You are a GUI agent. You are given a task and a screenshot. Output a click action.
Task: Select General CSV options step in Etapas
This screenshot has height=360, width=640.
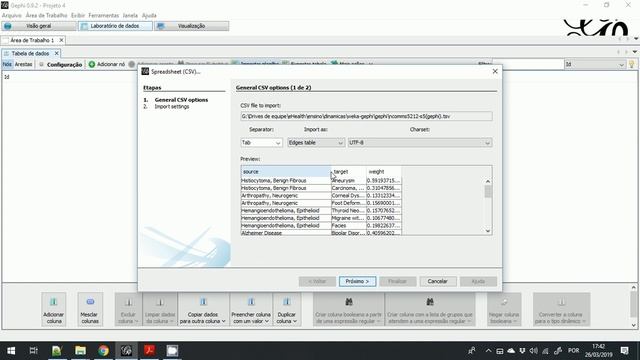[x=181, y=100]
